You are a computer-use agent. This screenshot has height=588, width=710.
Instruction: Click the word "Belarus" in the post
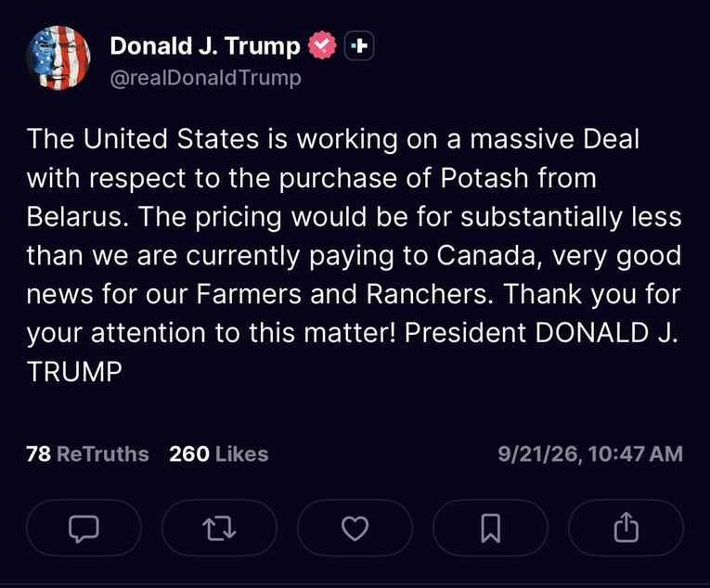[x=74, y=217]
